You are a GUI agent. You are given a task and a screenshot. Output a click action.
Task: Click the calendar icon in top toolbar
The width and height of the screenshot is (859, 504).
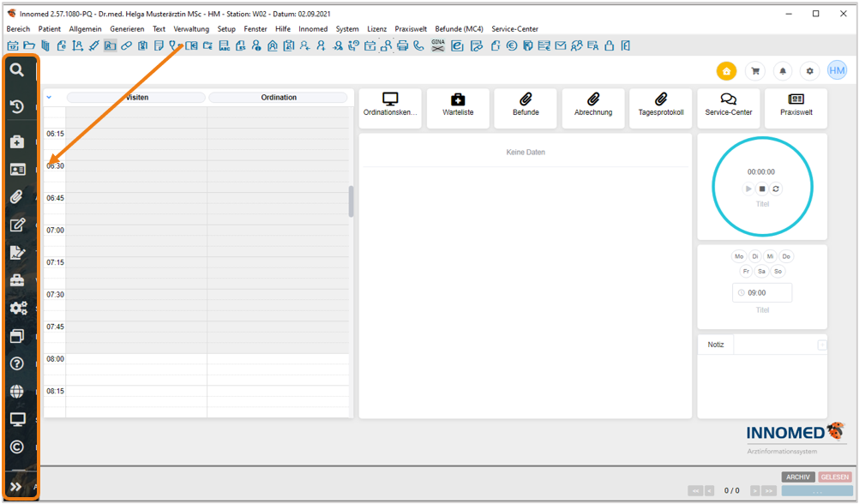tap(13, 46)
